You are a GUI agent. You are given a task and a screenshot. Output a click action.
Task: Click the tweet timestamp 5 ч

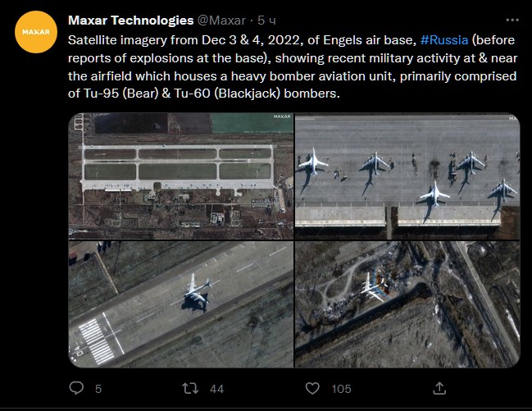pyautogui.click(x=266, y=21)
